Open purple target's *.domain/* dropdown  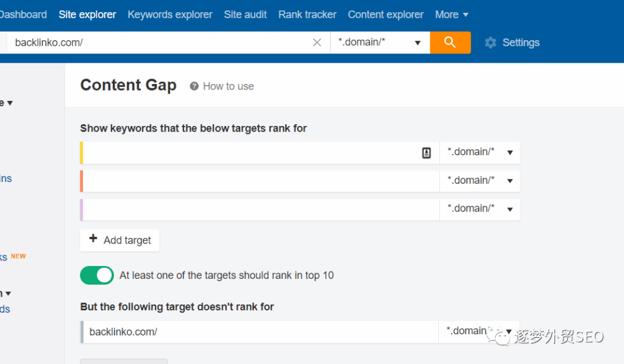pos(480,209)
